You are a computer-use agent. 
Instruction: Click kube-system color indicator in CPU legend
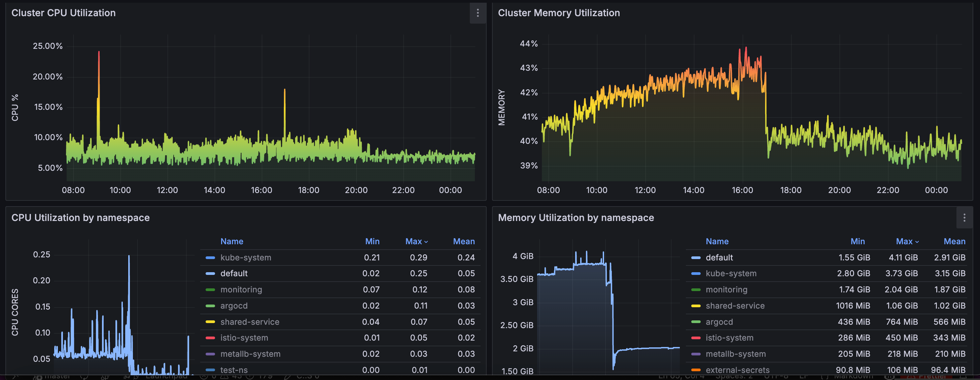click(x=210, y=258)
